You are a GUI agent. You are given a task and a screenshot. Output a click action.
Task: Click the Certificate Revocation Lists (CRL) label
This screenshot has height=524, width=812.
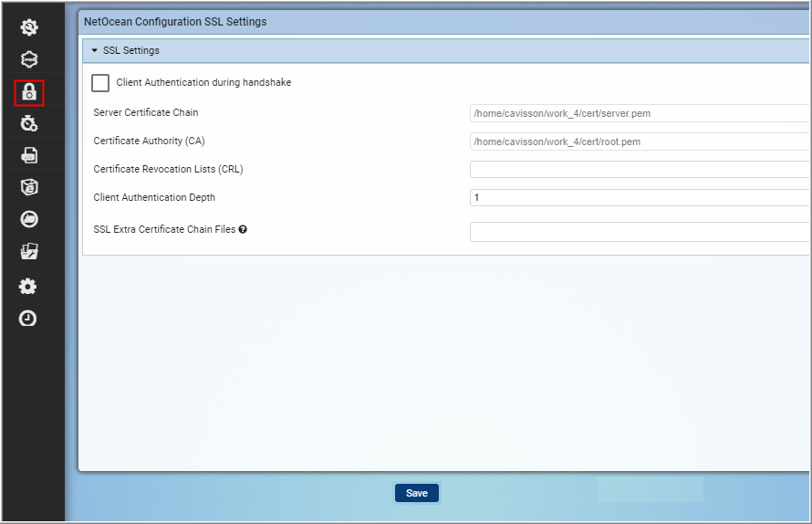tap(168, 169)
